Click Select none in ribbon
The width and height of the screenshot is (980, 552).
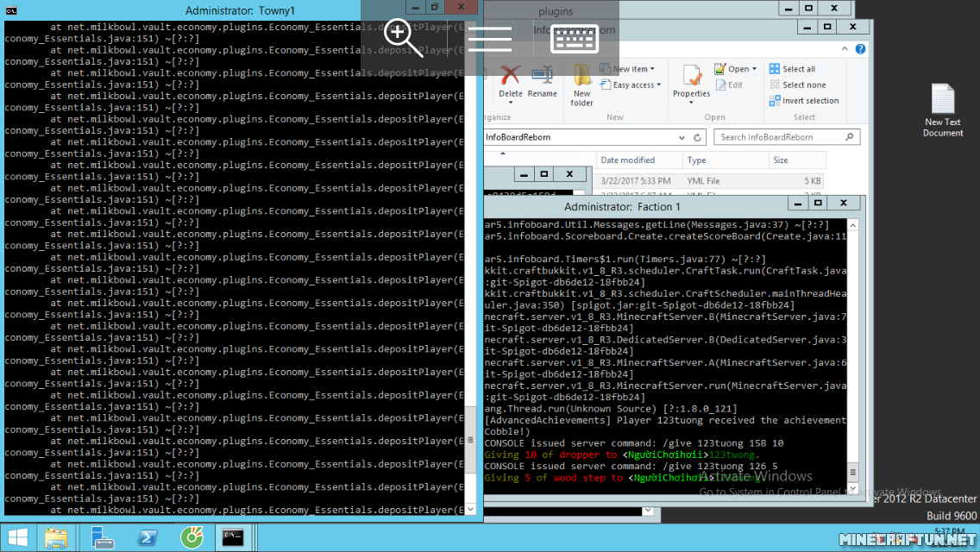[x=797, y=85]
